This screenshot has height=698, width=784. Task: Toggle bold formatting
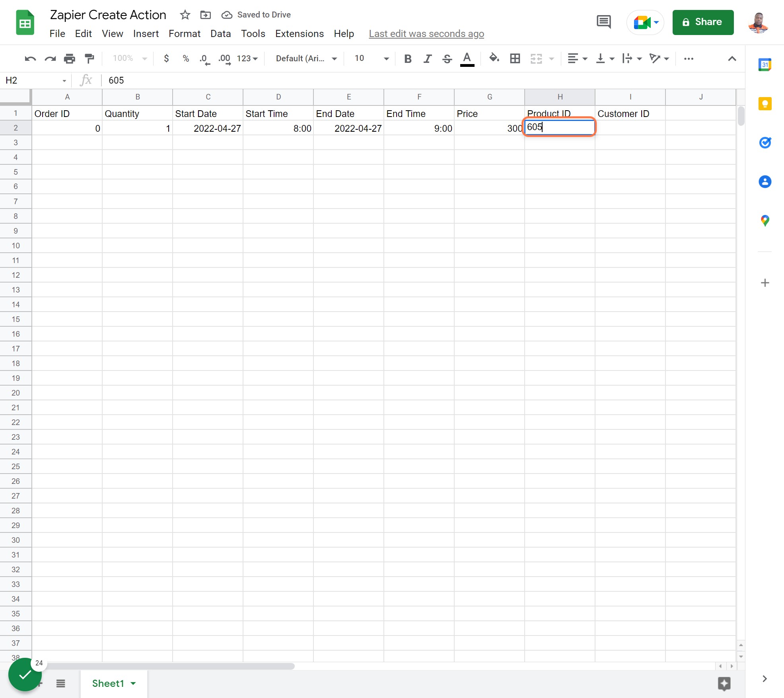408,59
